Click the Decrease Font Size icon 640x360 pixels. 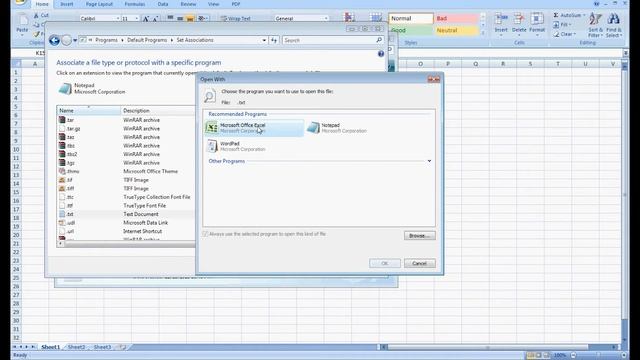[x=155, y=19]
